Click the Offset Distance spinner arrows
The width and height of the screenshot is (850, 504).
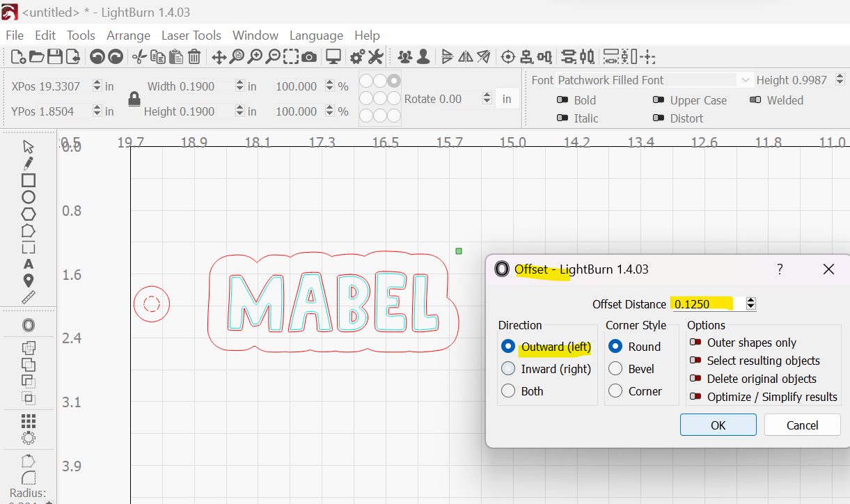pyautogui.click(x=750, y=304)
